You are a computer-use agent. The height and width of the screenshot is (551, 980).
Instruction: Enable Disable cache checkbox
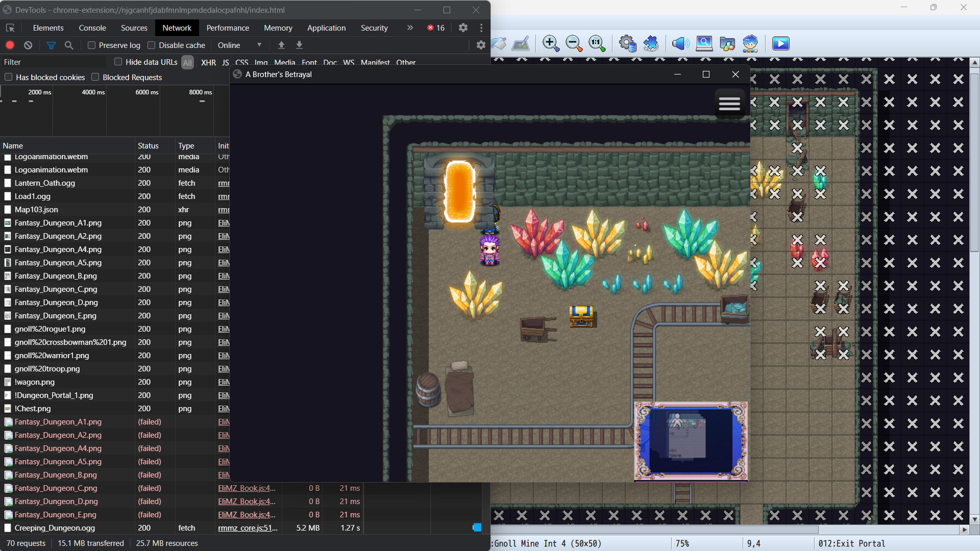tap(152, 45)
